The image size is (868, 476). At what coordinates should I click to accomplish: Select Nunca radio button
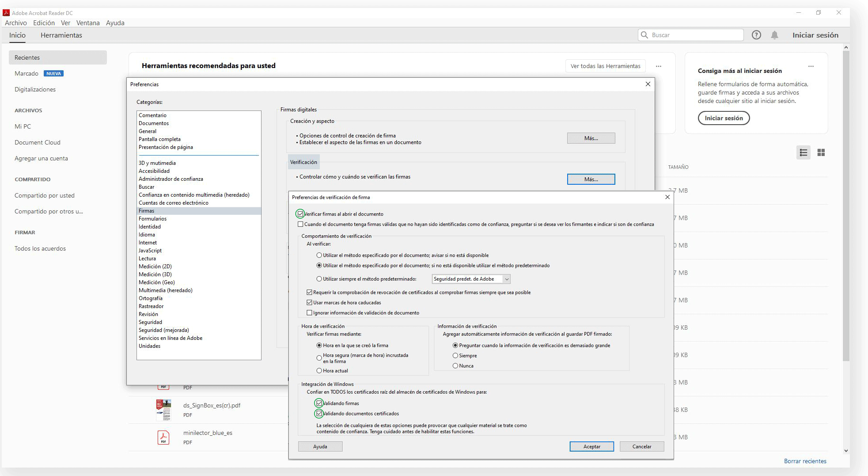click(455, 366)
